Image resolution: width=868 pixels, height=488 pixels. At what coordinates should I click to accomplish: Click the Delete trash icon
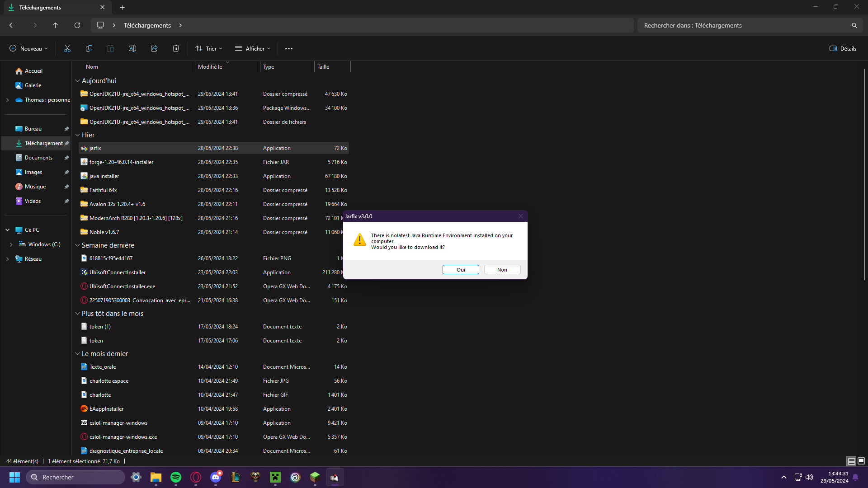176,48
